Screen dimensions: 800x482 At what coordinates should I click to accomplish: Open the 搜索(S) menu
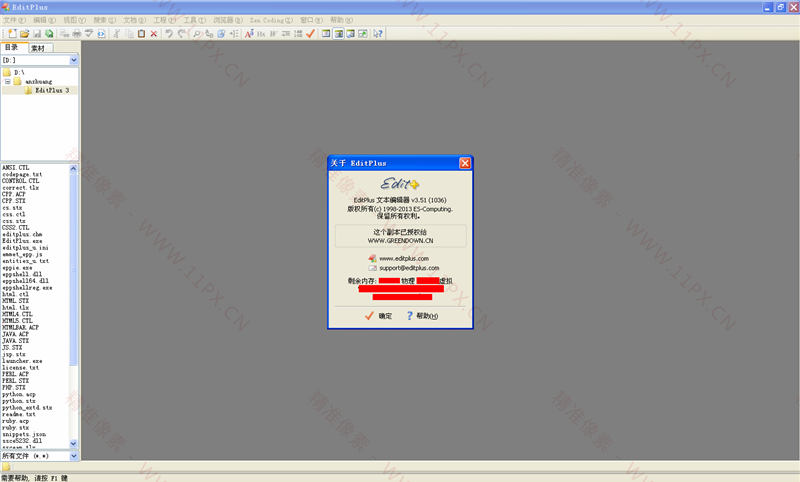(105, 20)
